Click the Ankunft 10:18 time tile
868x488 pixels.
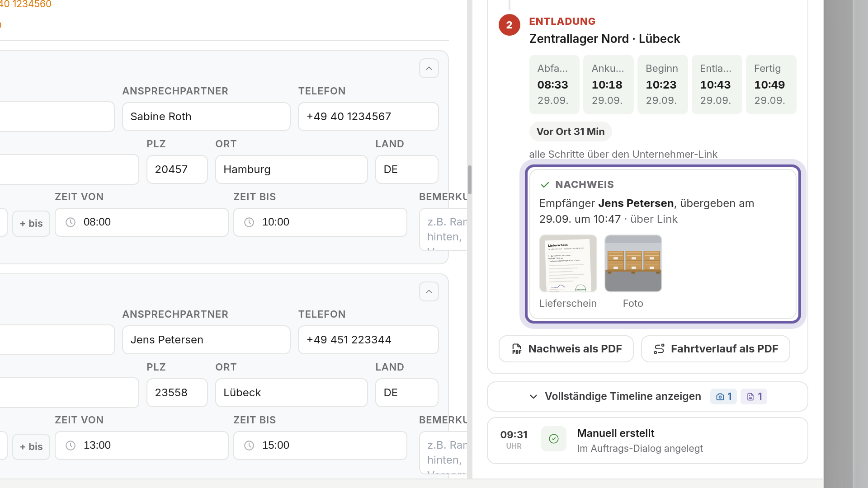point(609,84)
